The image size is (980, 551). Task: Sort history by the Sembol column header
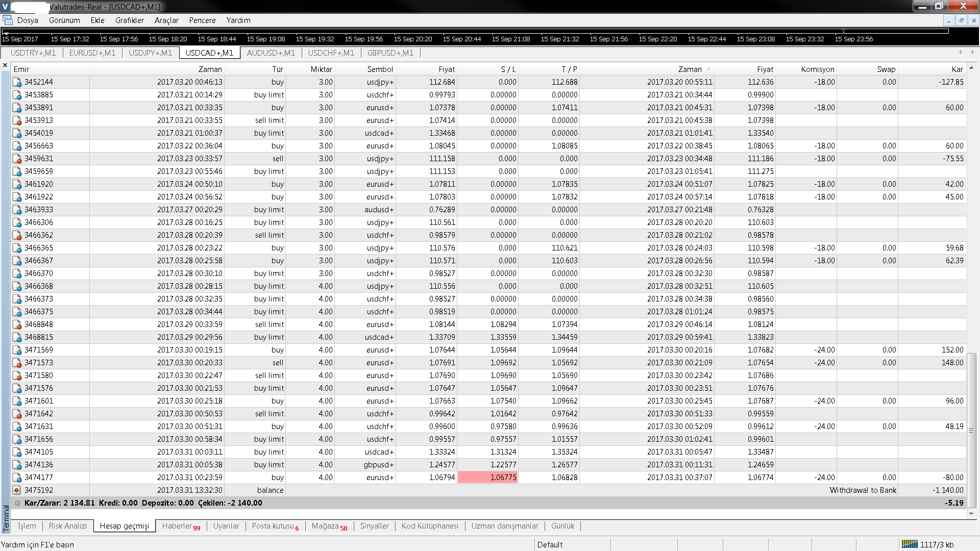click(x=365, y=69)
